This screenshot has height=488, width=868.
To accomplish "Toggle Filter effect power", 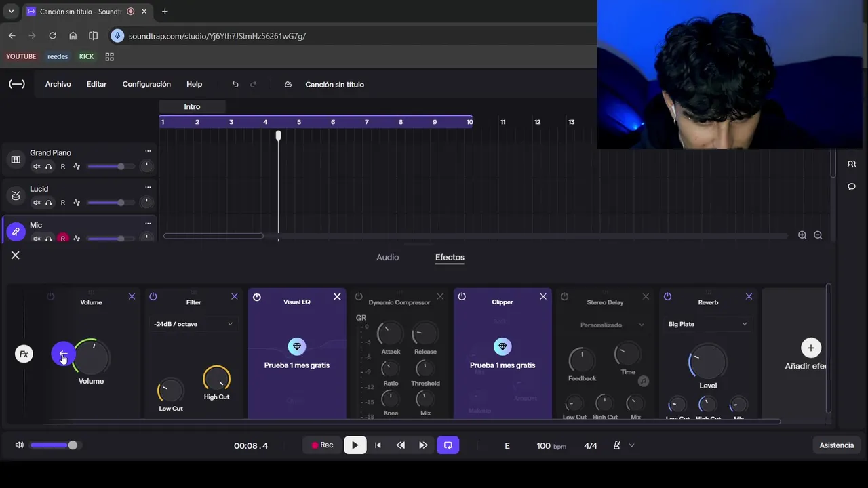I will coord(153,296).
